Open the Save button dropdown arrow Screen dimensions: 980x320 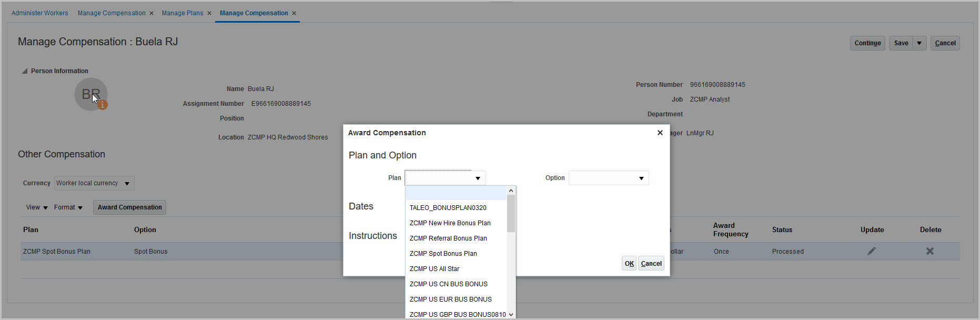pyautogui.click(x=919, y=43)
